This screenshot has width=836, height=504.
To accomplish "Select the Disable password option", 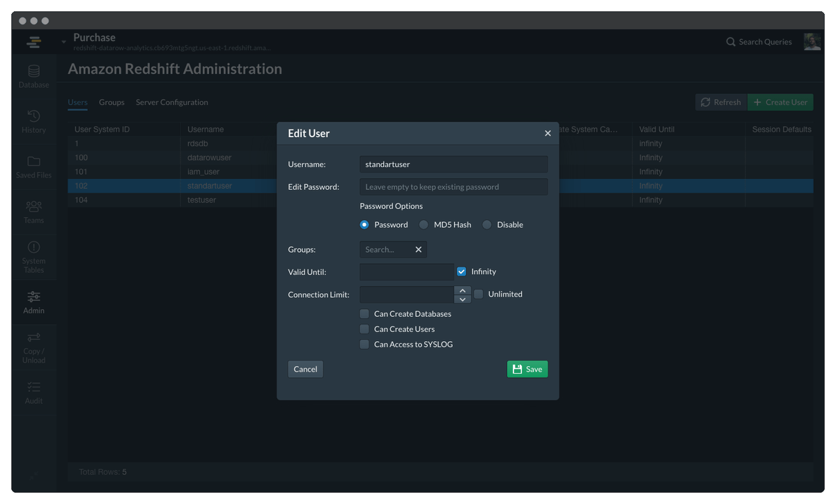I will click(x=487, y=224).
